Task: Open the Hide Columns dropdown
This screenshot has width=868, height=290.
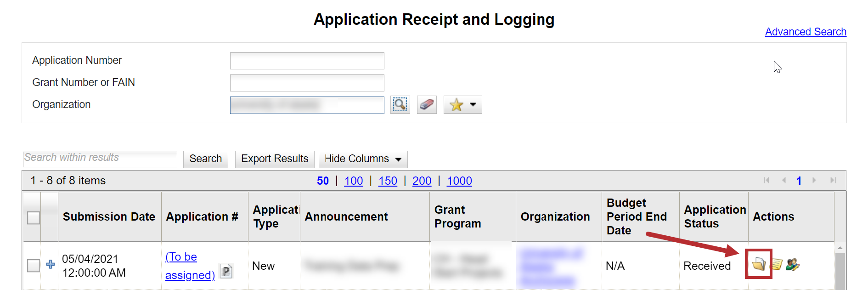Action: coord(363,159)
